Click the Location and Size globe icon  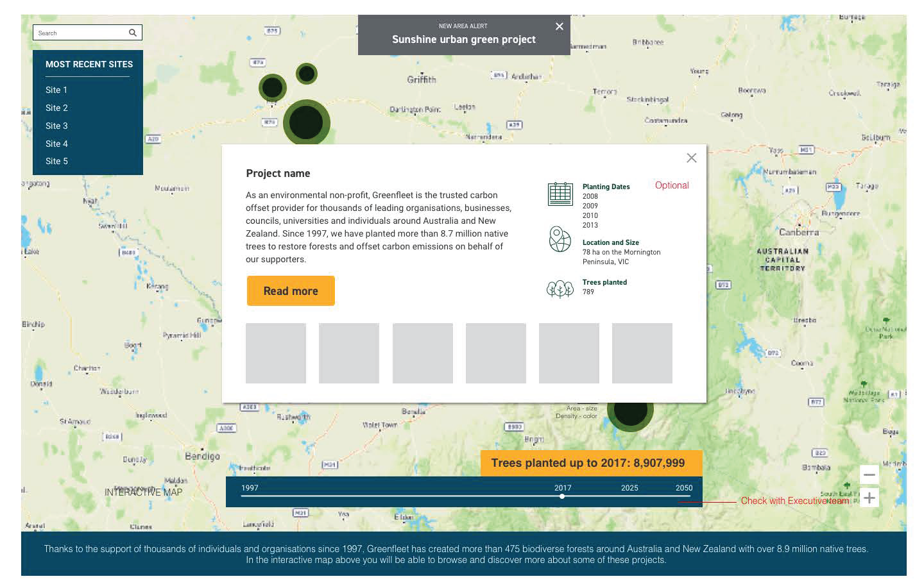[560, 239]
